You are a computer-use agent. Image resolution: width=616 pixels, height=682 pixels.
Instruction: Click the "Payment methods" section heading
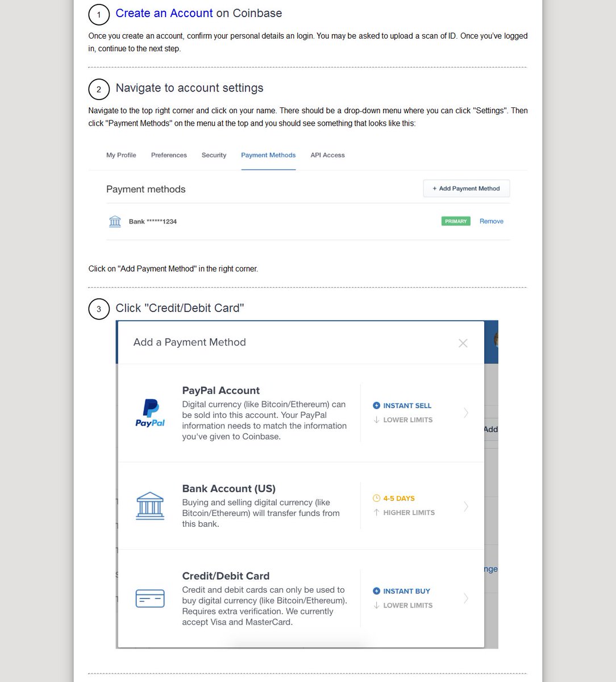point(145,189)
